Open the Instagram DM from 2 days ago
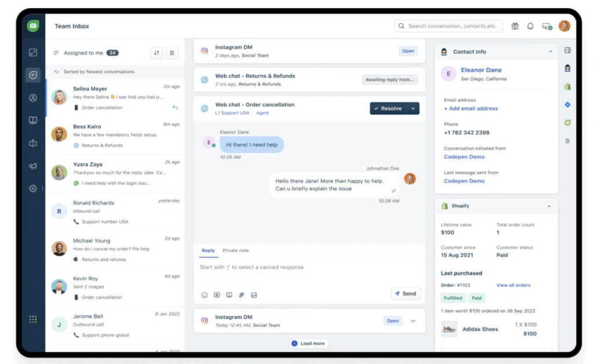The width and height of the screenshot is (594, 364). 309,51
